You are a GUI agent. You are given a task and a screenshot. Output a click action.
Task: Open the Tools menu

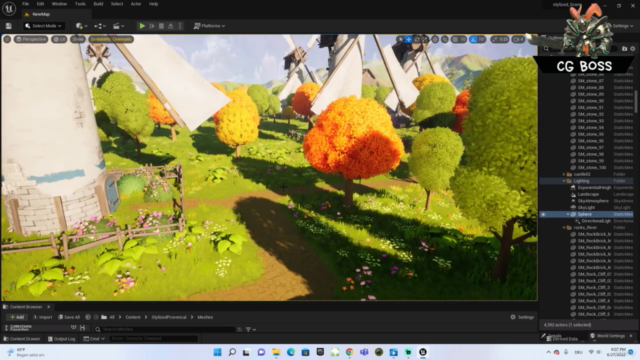click(x=80, y=4)
